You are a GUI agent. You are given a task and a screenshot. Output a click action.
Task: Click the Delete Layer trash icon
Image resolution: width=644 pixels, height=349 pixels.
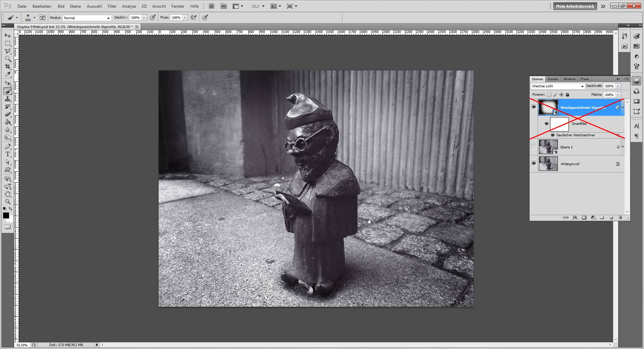tap(620, 217)
